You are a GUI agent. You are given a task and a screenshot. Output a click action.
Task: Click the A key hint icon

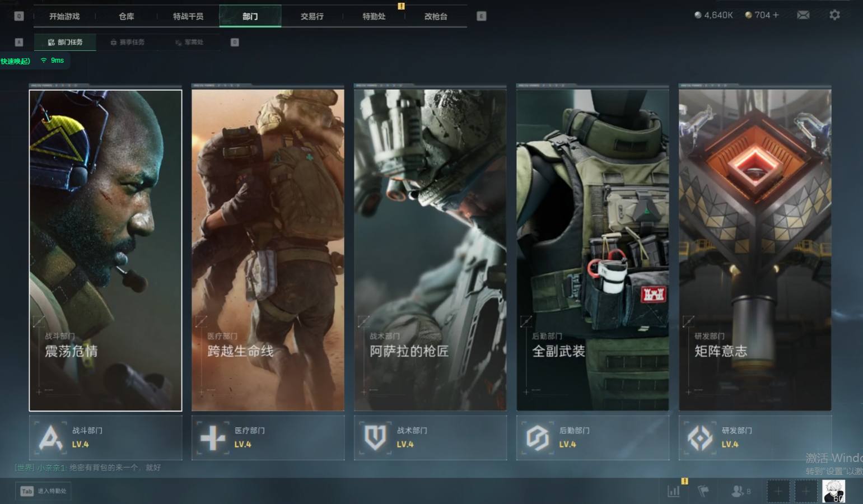(x=19, y=42)
